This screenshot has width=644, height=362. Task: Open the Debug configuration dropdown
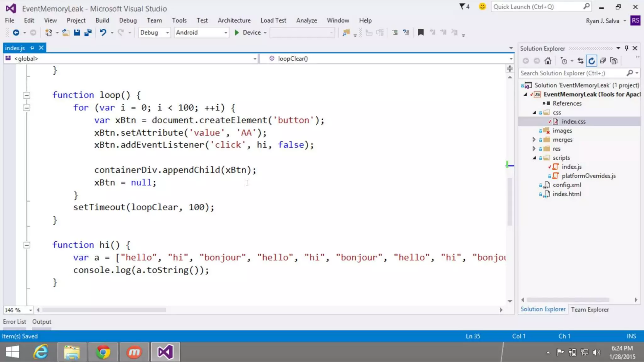click(x=154, y=32)
